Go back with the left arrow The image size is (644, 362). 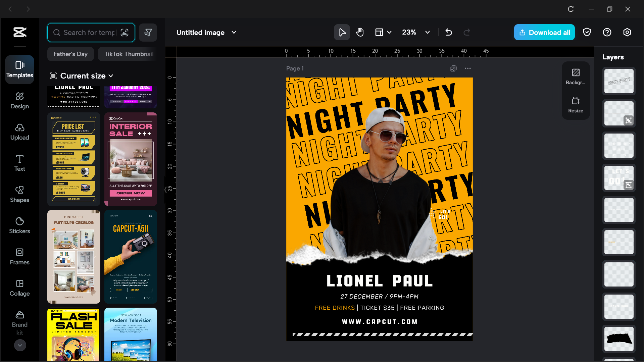[x=10, y=9]
